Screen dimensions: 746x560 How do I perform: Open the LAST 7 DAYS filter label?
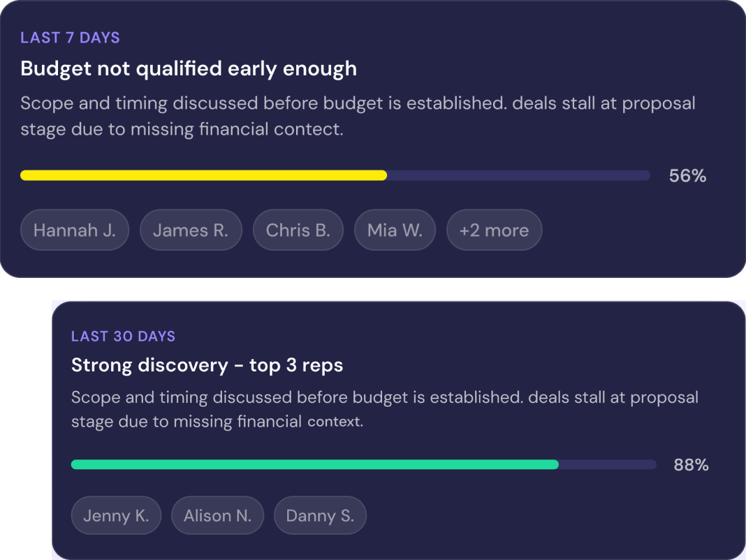click(x=70, y=37)
